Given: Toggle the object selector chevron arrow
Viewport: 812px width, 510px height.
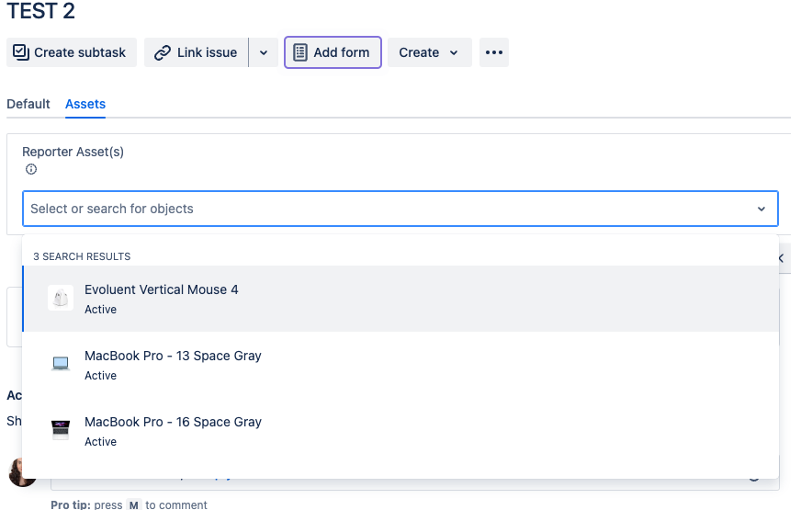Looking at the screenshot, I should coord(761,209).
